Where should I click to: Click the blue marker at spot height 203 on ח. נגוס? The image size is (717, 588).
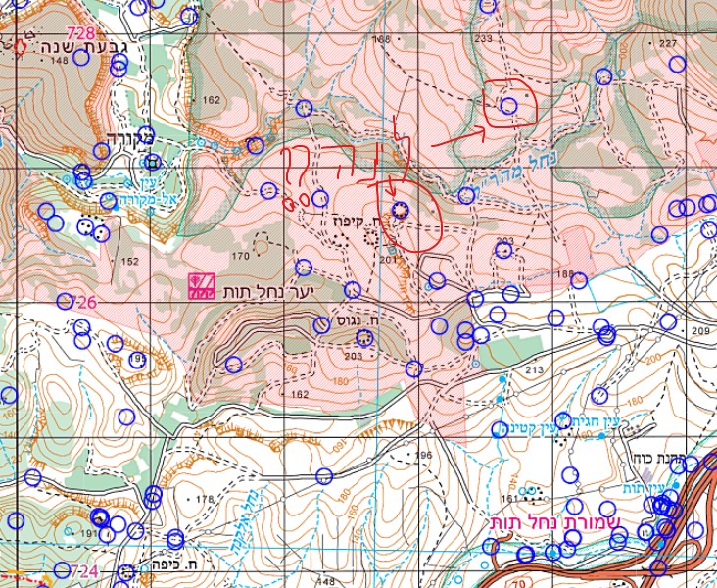[x=364, y=338]
